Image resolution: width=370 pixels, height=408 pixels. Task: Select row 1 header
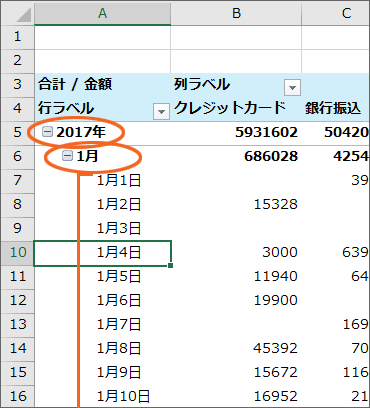click(17, 37)
